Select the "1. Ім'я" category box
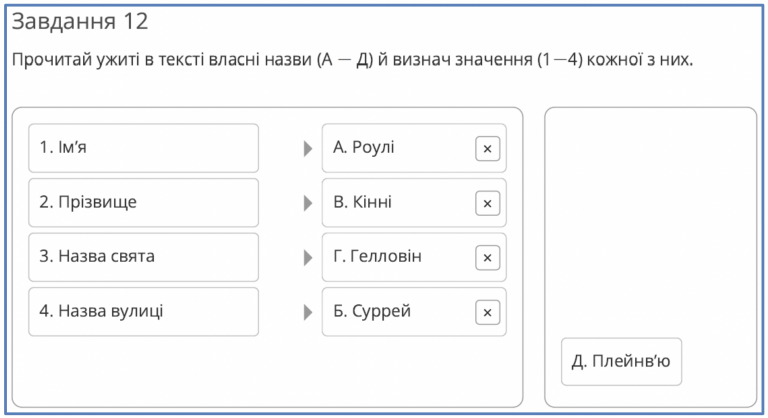Image resolution: width=768 pixels, height=418 pixels. coord(144,148)
